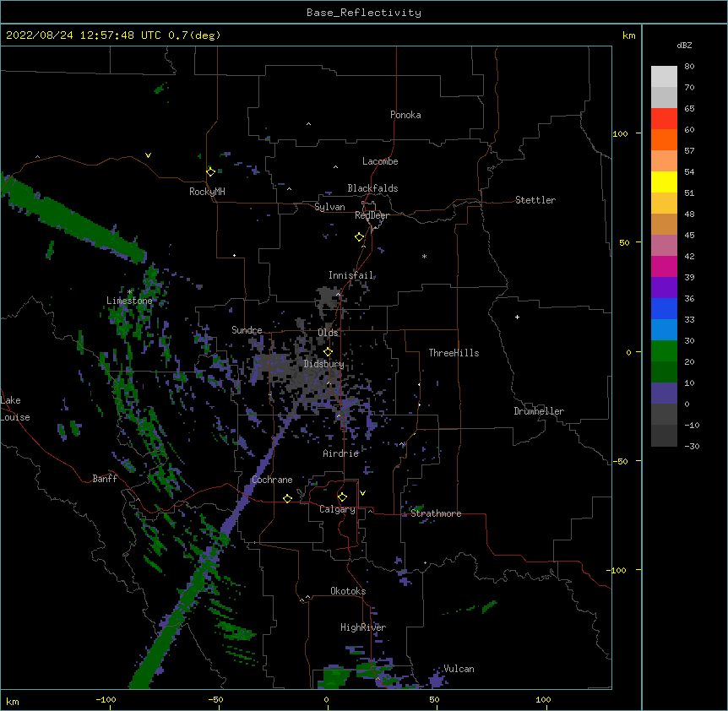Choose the slate blue swatch below 10 dBZ

point(664,393)
